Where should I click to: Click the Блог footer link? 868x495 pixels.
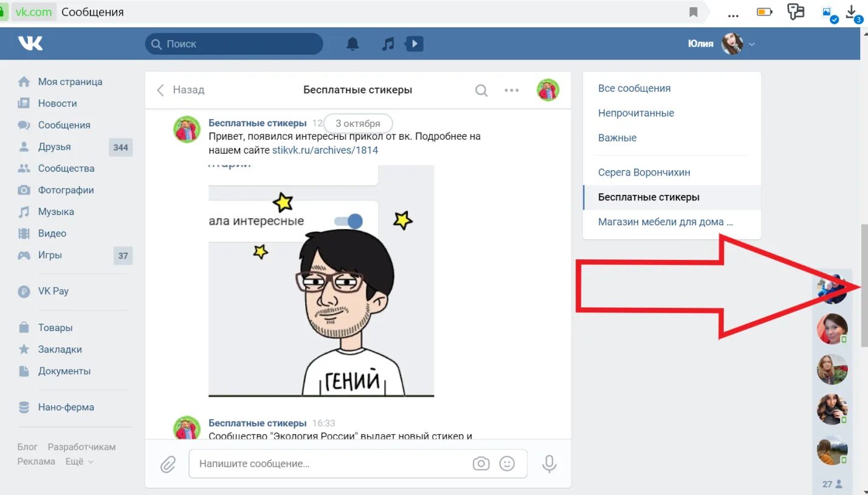coord(27,447)
